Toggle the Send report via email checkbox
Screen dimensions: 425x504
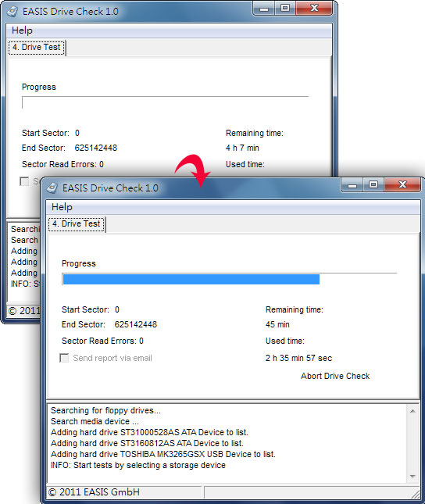coord(64,358)
